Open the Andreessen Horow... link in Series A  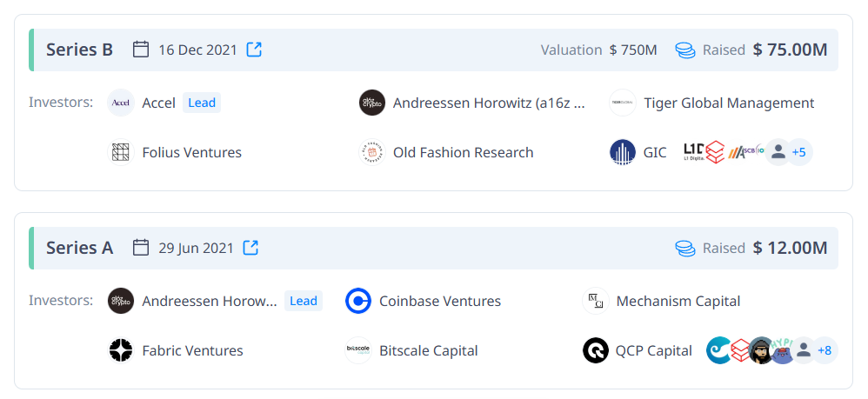(210, 301)
